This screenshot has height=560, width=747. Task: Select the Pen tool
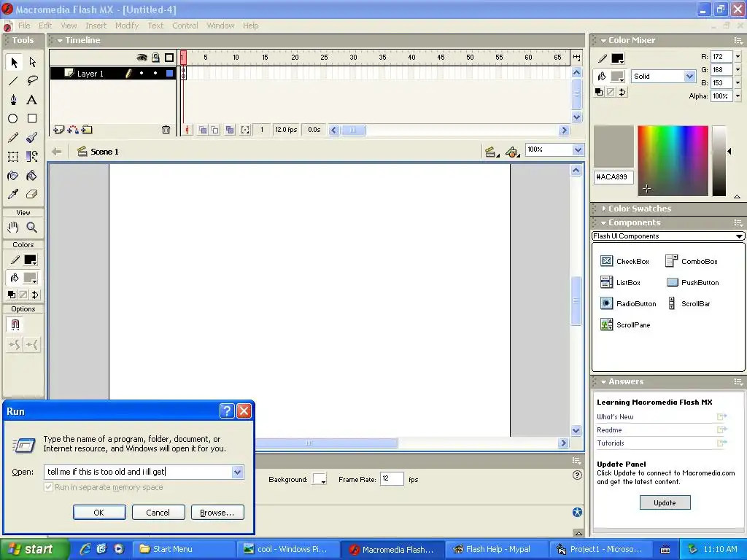pyautogui.click(x=13, y=99)
